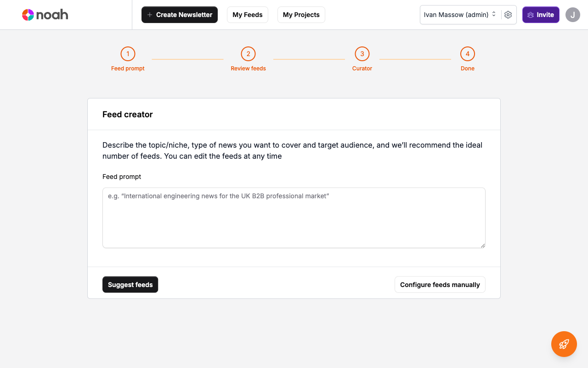Viewport: 588px width, 368px height.
Task: Click the Suggest feeds button
Action: (x=130, y=284)
